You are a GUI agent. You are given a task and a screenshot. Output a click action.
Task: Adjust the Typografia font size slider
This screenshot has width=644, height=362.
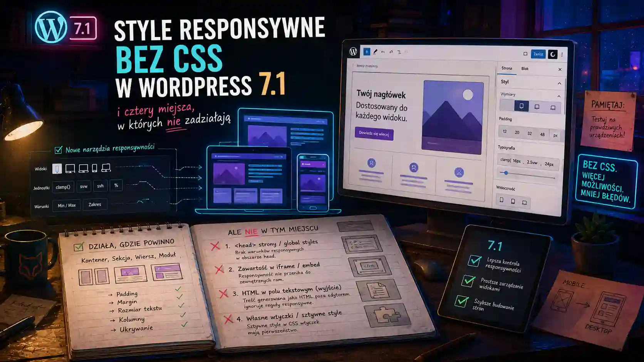coord(527,175)
